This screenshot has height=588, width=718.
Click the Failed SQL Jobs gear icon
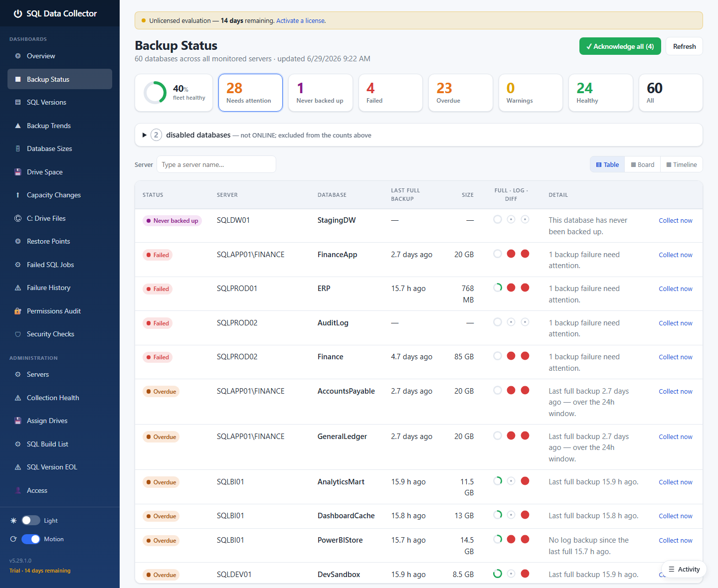tap(18, 265)
